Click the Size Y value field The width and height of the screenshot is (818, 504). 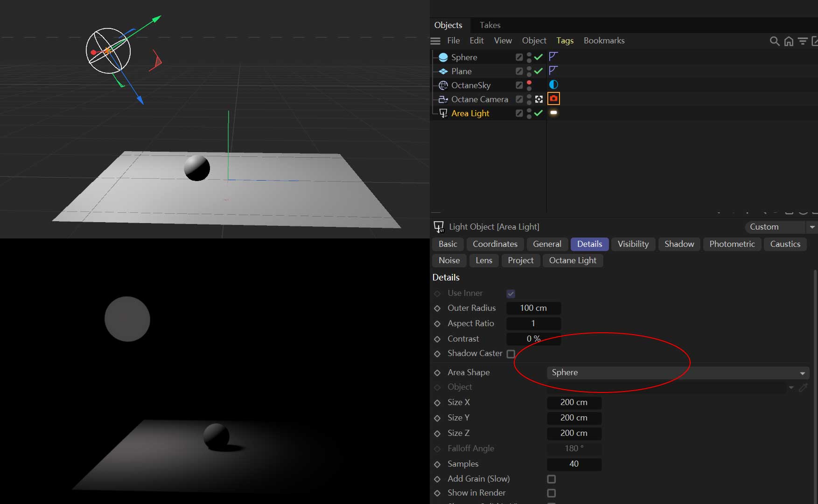[574, 418]
